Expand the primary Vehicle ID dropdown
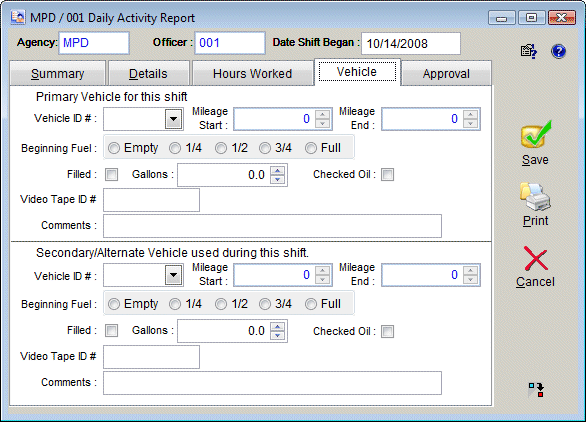 click(x=173, y=119)
